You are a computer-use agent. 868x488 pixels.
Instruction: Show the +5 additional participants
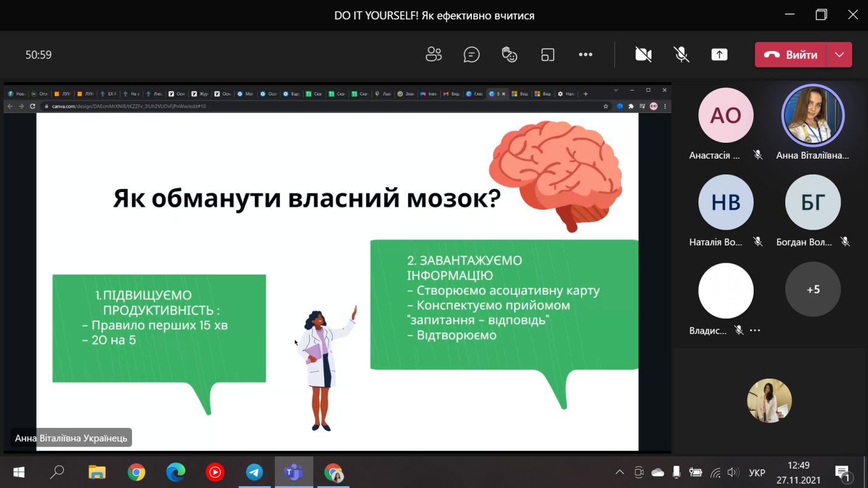pos(813,290)
